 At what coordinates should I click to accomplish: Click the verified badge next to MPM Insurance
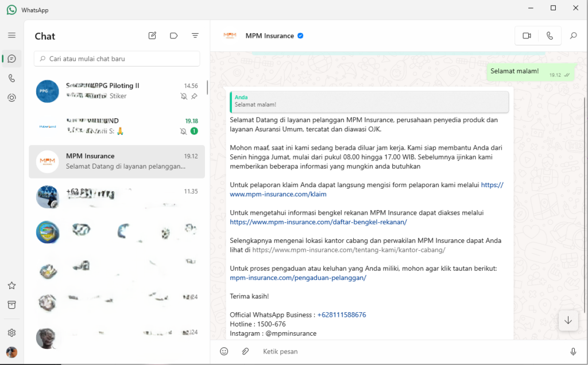pyautogui.click(x=300, y=36)
